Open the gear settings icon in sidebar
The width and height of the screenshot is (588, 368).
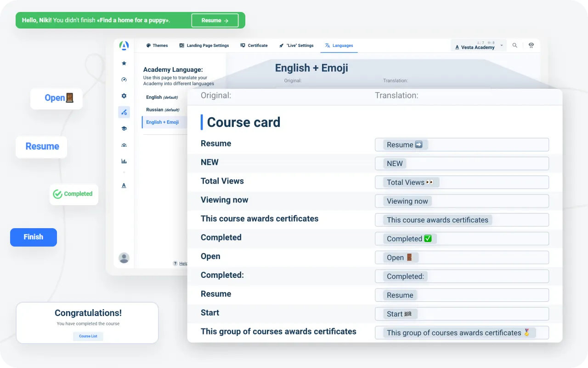pyautogui.click(x=124, y=96)
